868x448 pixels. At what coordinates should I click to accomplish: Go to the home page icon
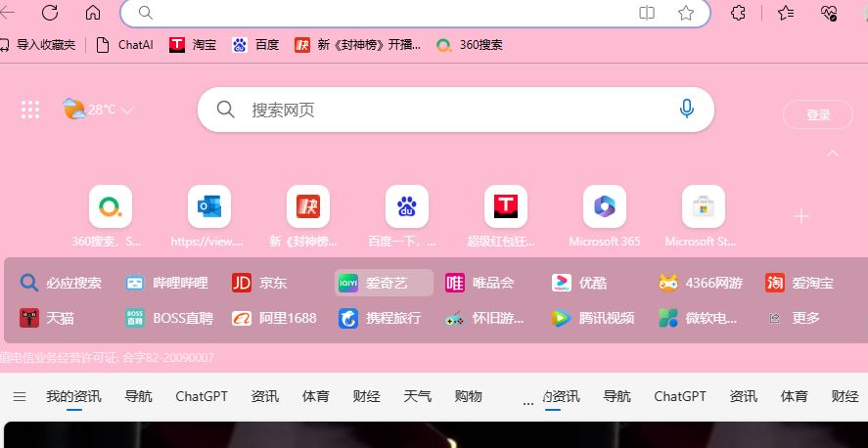[x=93, y=12]
